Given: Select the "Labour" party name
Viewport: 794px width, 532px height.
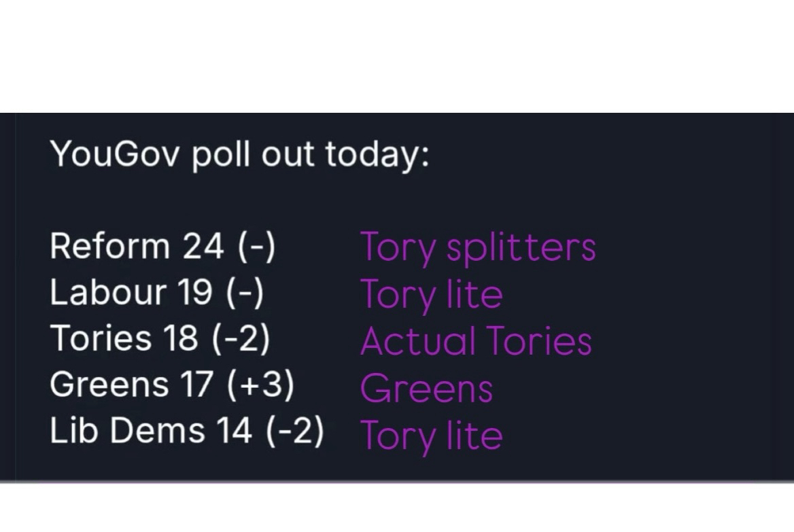Looking at the screenshot, I should point(108,292).
